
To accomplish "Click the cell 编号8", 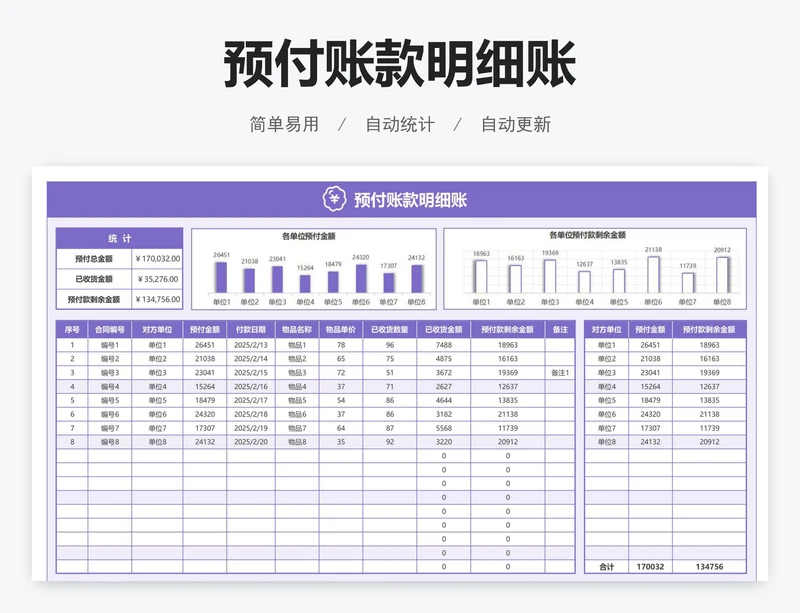I will pyautogui.click(x=110, y=442).
